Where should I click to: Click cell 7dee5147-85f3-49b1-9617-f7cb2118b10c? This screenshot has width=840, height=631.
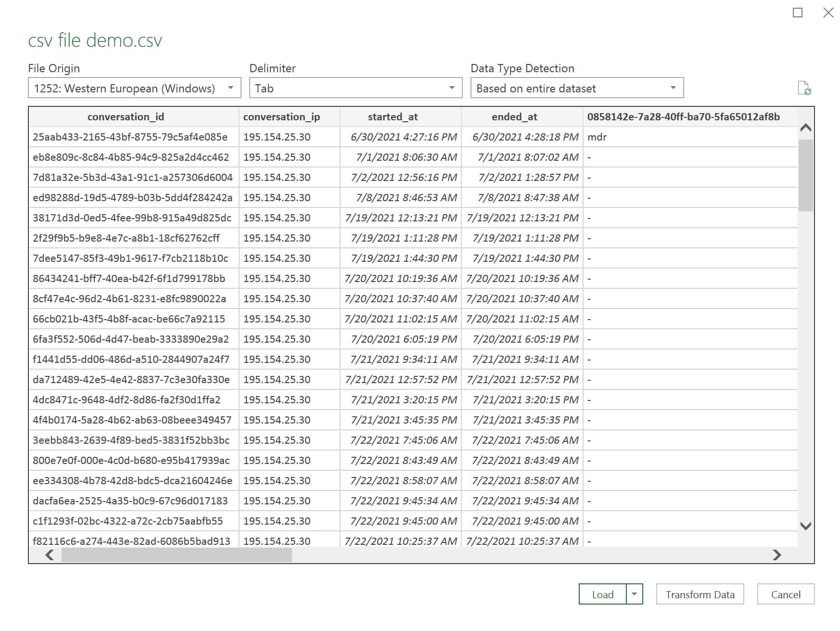pyautogui.click(x=134, y=258)
